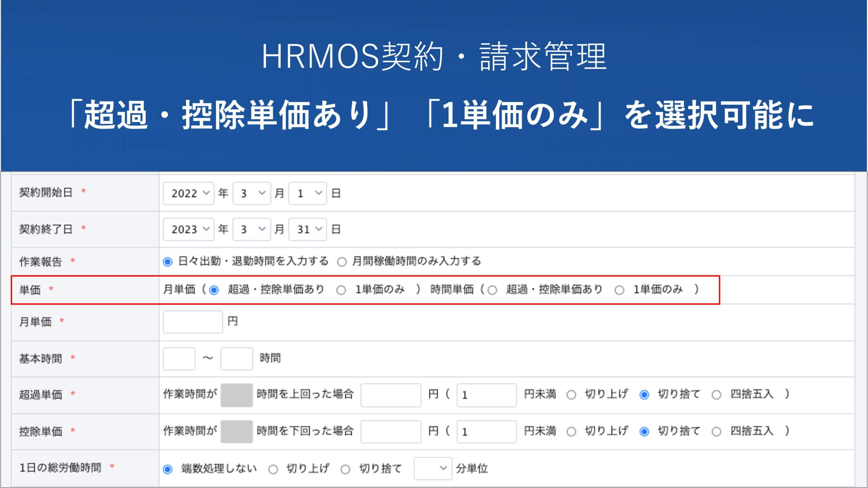Image resolution: width=868 pixels, height=488 pixels.
Task: Click the 契約開始日 field label
Action: (46, 193)
